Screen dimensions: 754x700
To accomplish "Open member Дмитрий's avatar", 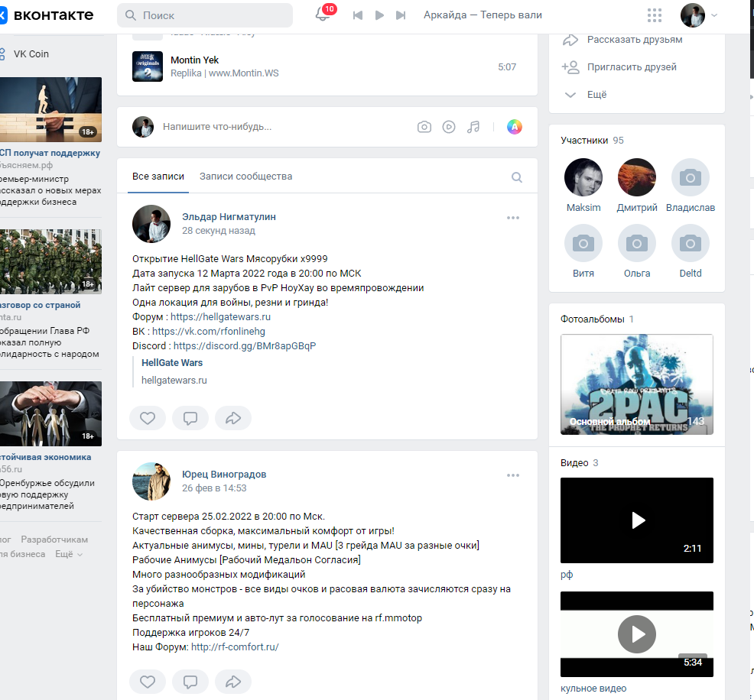I will (x=637, y=177).
